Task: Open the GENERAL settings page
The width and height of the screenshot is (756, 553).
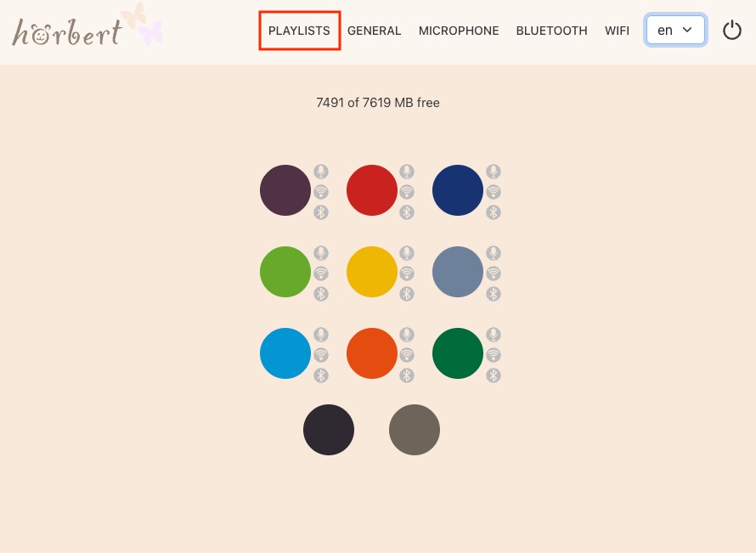Action: click(x=374, y=31)
